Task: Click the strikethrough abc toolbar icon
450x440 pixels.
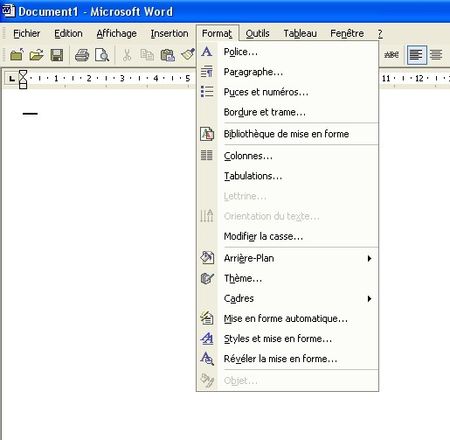Action: tap(391, 54)
